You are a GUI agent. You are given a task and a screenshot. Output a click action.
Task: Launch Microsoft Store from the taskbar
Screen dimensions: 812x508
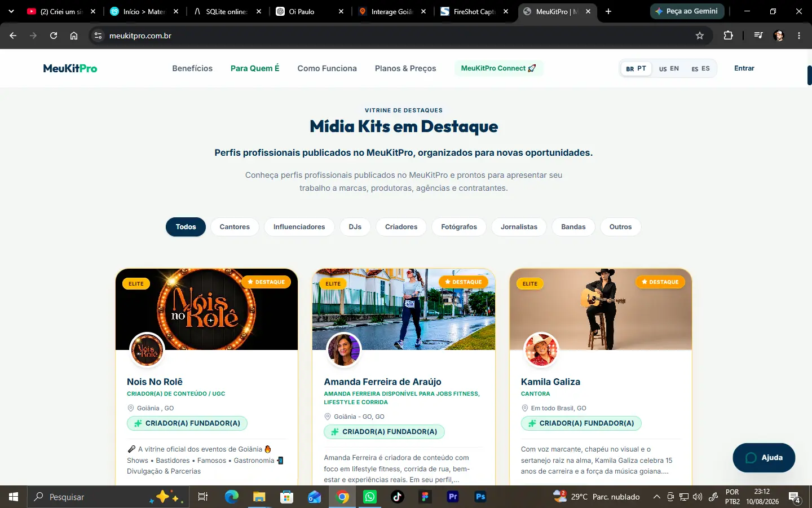(287, 497)
